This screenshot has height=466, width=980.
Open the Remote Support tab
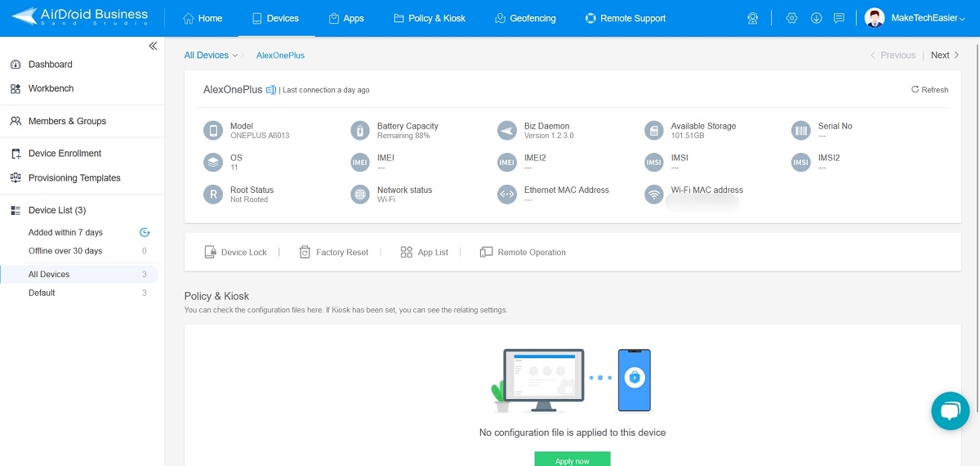pos(626,18)
